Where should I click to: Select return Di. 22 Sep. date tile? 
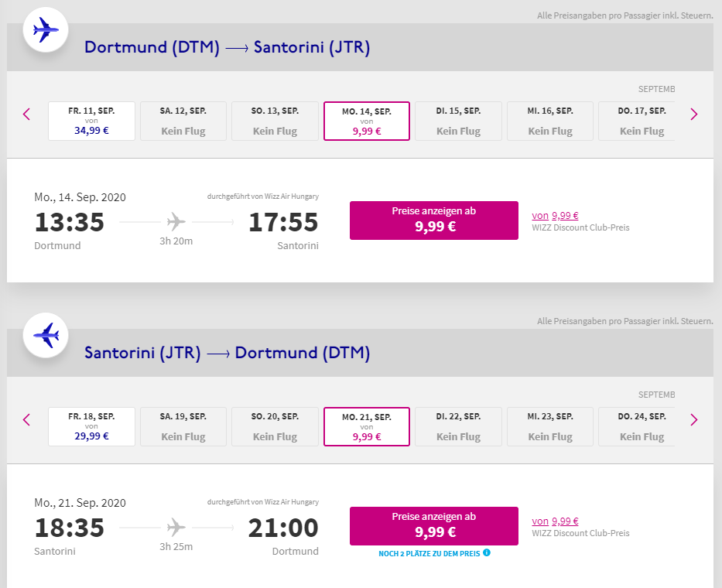458,427
